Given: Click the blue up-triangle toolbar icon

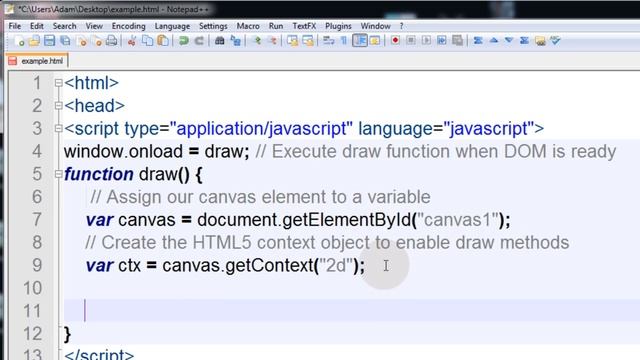Looking at the screenshot, I should [x=493, y=41].
